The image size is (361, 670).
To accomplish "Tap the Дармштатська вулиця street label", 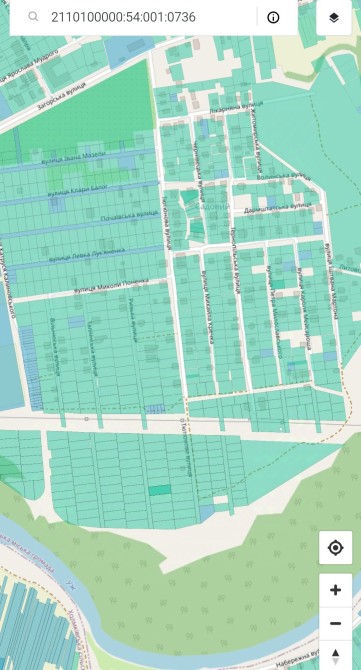I will pos(278,208).
